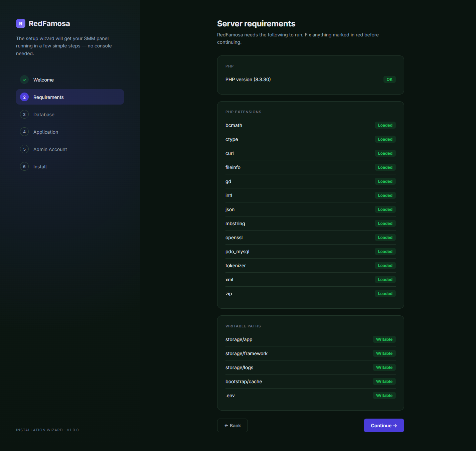The height and width of the screenshot is (451, 476).
Task: Click the step 5 circle badge
Action: pos(24,149)
